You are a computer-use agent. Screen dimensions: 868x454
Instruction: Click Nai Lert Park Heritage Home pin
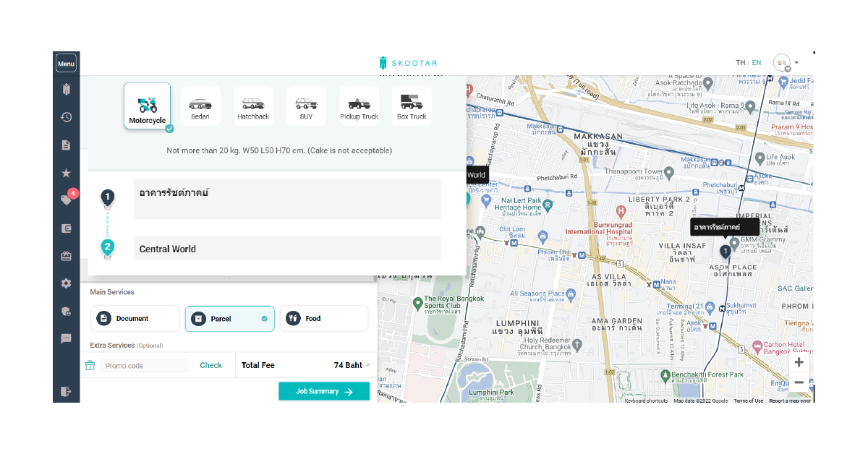click(548, 205)
